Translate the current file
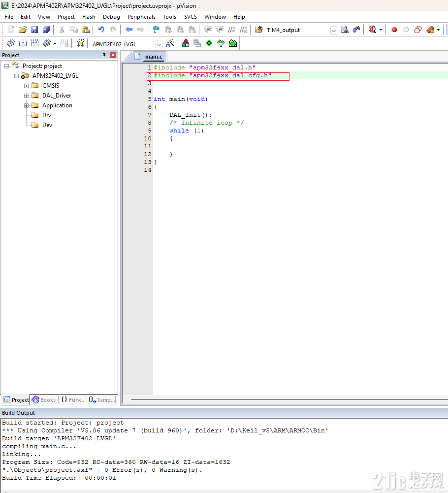Viewport: 448px width, 493px height. 11,43
